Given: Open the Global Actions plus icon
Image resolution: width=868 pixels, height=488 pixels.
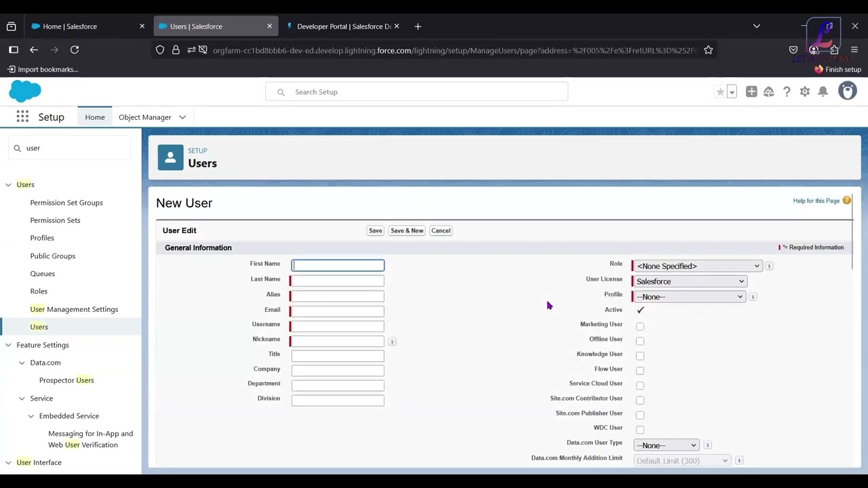Looking at the screenshot, I should pyautogui.click(x=751, y=91).
